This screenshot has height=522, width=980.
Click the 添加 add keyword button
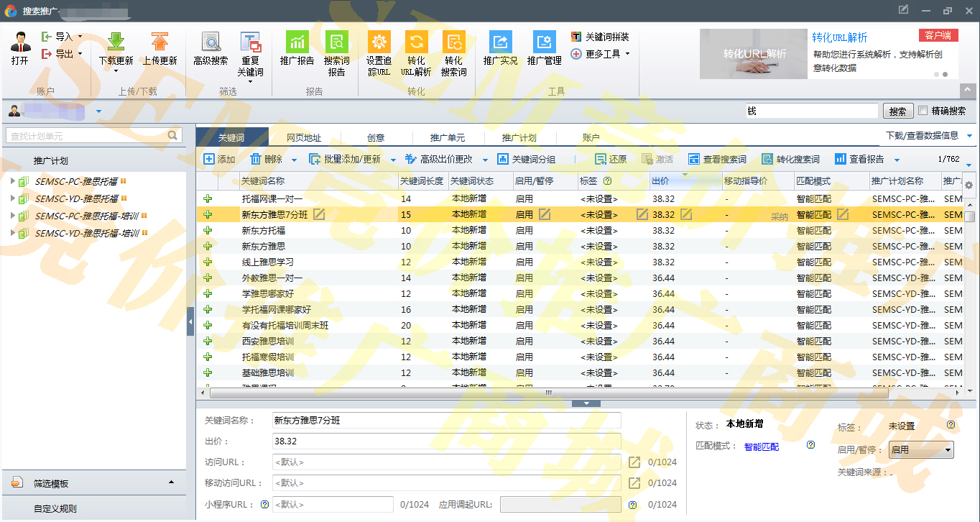[219, 160]
